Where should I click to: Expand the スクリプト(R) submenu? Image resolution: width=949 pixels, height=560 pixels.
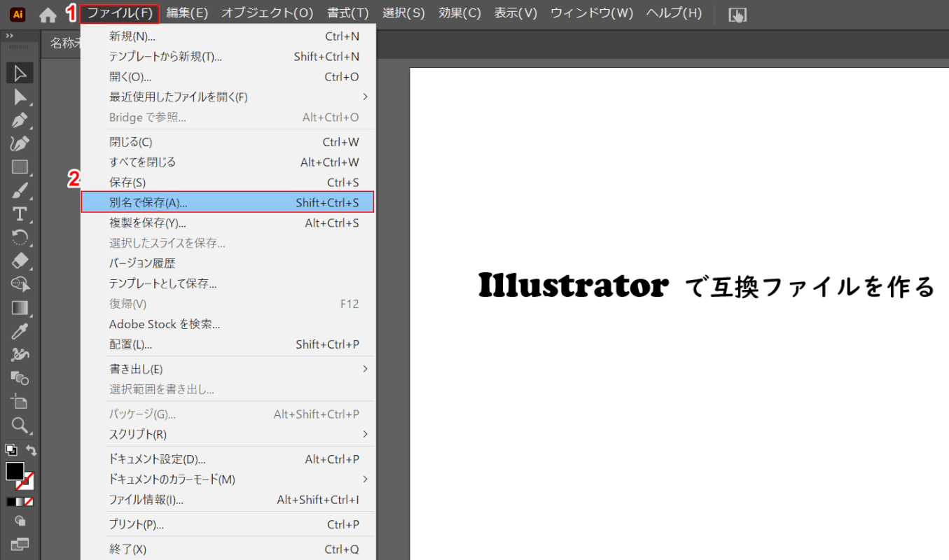228,435
